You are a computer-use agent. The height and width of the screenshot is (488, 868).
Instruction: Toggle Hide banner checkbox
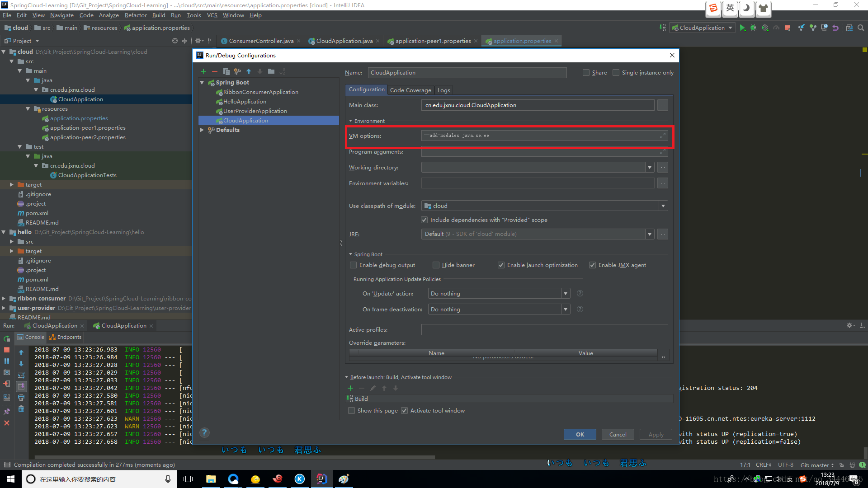pyautogui.click(x=436, y=265)
